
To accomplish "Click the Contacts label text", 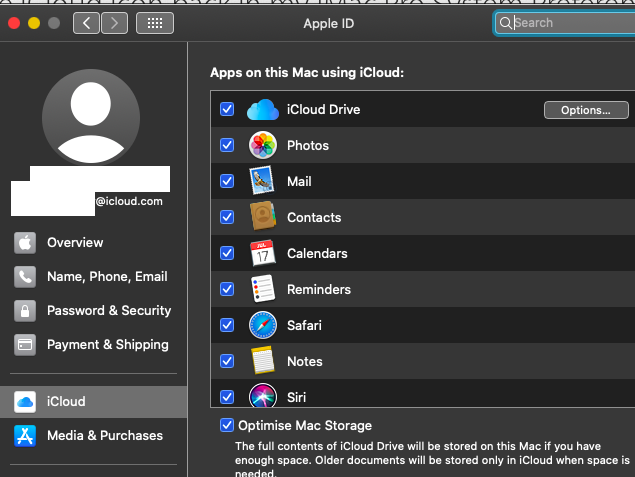I will pyautogui.click(x=314, y=217).
